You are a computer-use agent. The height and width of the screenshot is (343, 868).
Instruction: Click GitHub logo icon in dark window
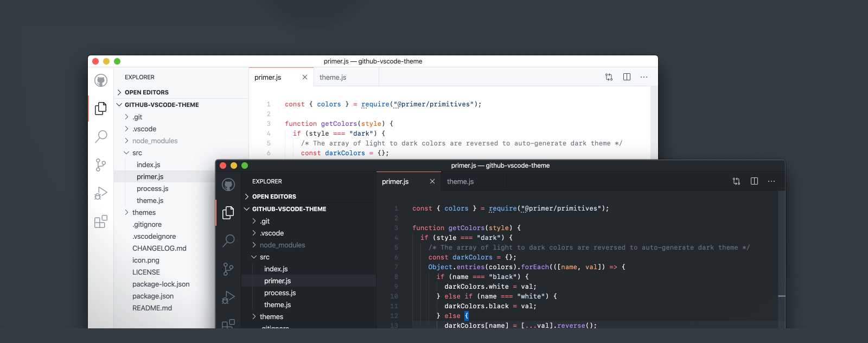coord(228,185)
